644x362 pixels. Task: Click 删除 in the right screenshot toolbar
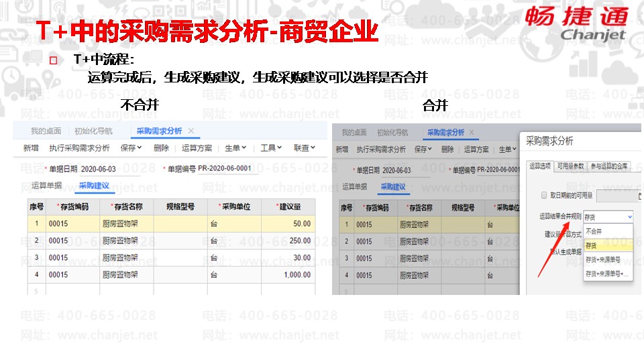tap(447, 149)
